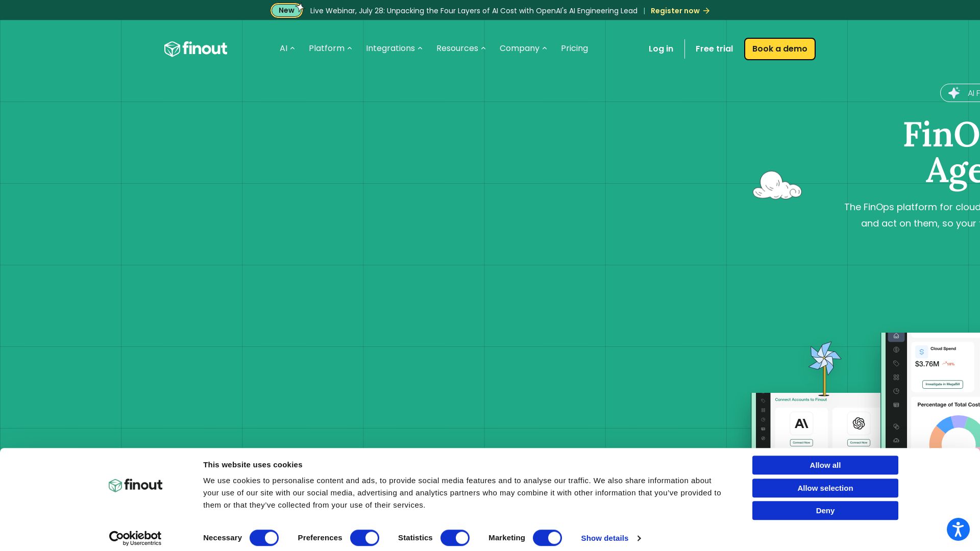
Task: Click Log in
Action: click(x=661, y=49)
